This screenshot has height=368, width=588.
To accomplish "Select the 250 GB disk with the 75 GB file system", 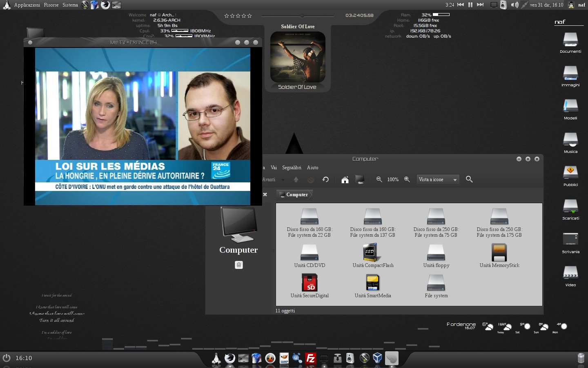I will 436,223.
